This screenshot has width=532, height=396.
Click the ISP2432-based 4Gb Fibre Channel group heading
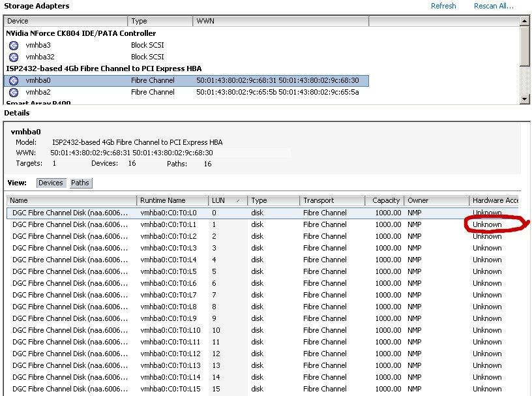coord(104,69)
